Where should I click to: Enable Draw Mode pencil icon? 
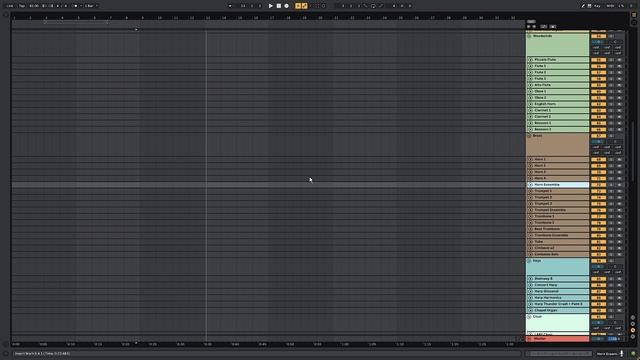(583, 6)
